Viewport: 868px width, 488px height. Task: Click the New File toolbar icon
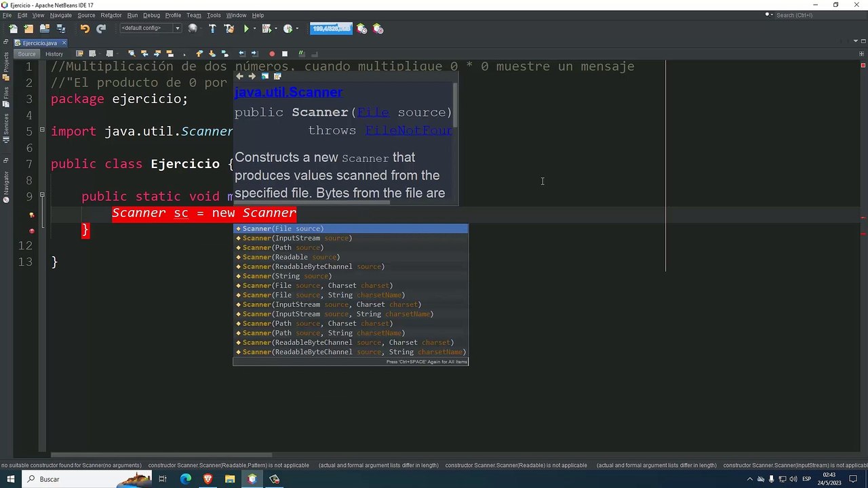[x=13, y=28]
